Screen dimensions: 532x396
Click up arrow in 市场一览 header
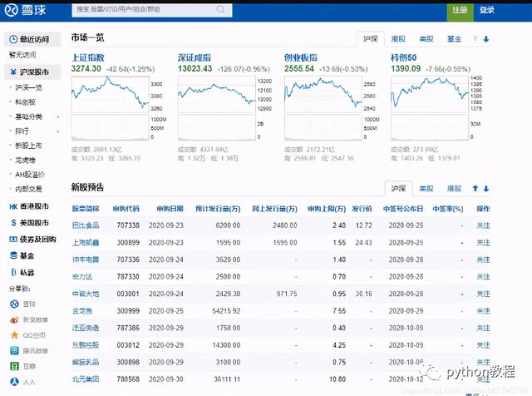(475, 39)
